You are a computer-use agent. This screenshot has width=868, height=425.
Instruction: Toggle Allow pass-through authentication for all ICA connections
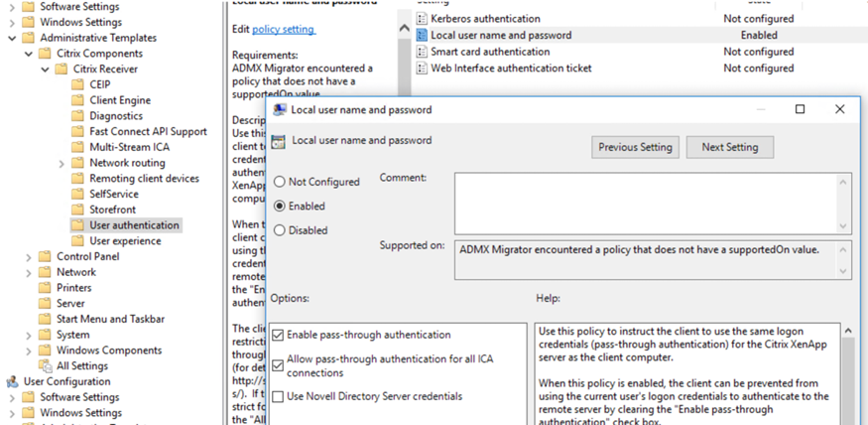(278, 366)
